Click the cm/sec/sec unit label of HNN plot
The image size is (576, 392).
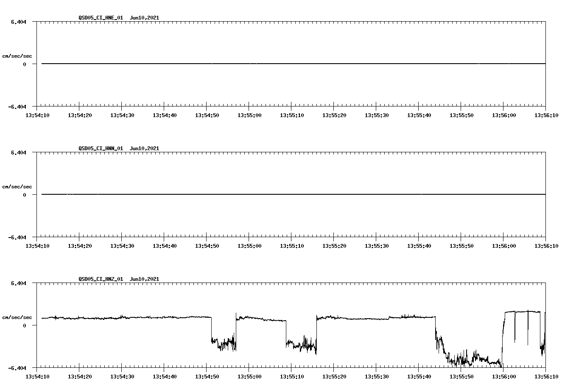tap(17, 187)
